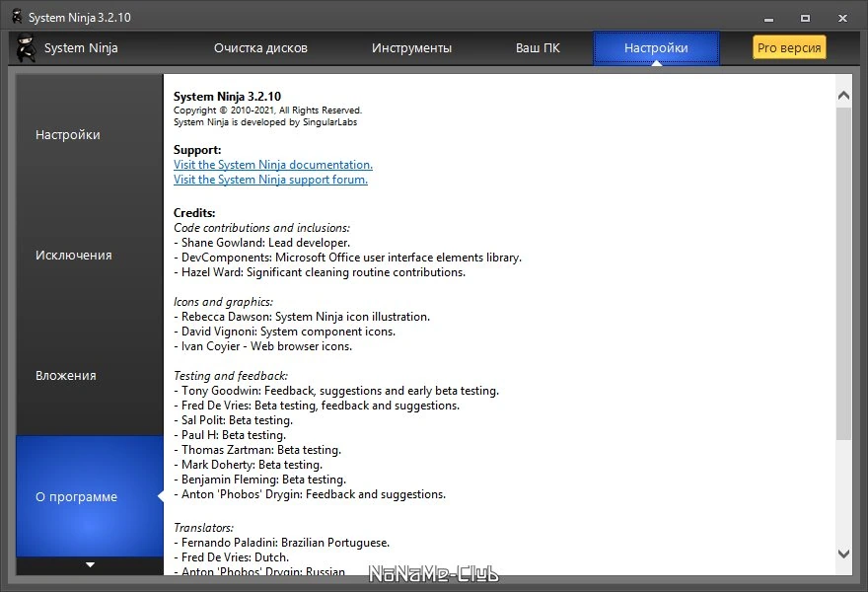Click the Ivan Coyier web browser icons line
This screenshot has width=868, height=592.
pos(263,346)
